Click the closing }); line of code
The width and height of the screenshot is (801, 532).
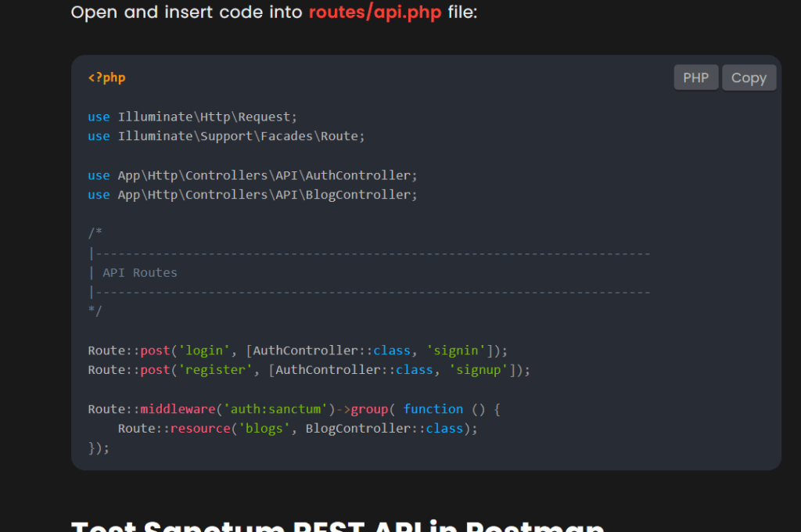pyautogui.click(x=99, y=448)
